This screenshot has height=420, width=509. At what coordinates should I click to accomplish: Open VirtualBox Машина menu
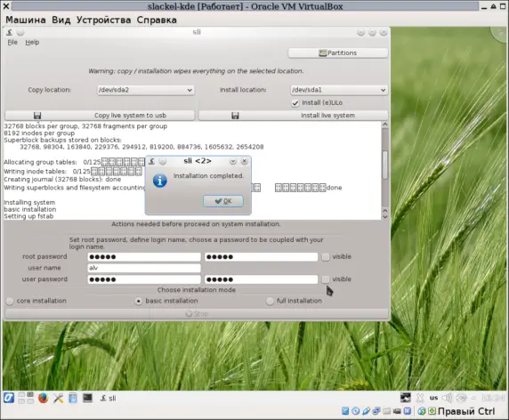coord(26,20)
